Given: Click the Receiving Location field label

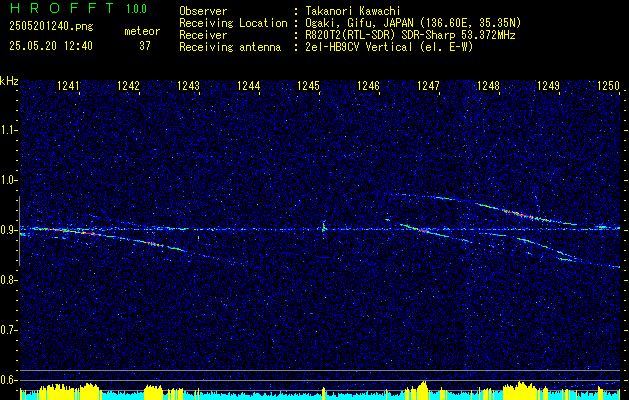Looking at the screenshot, I should pos(233,23).
